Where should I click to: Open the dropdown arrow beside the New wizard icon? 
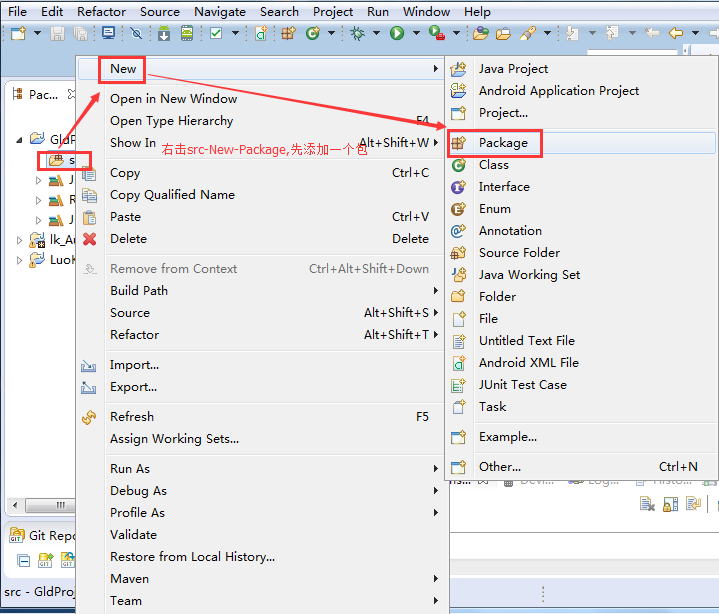38,33
